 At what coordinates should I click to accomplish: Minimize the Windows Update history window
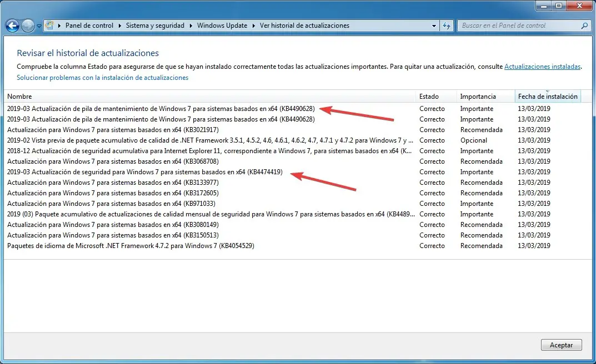[x=544, y=6]
